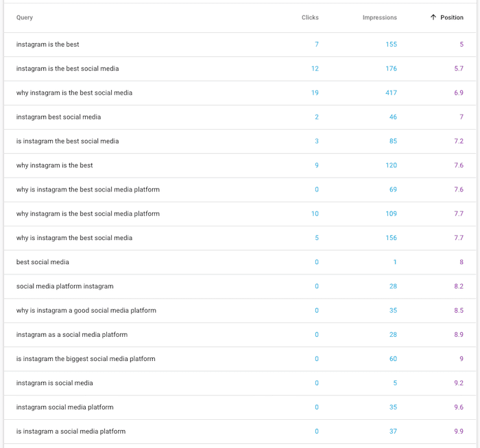Screen dimensions: 480x448
Task: Click position value 8.2
Action: pyautogui.click(x=459, y=286)
